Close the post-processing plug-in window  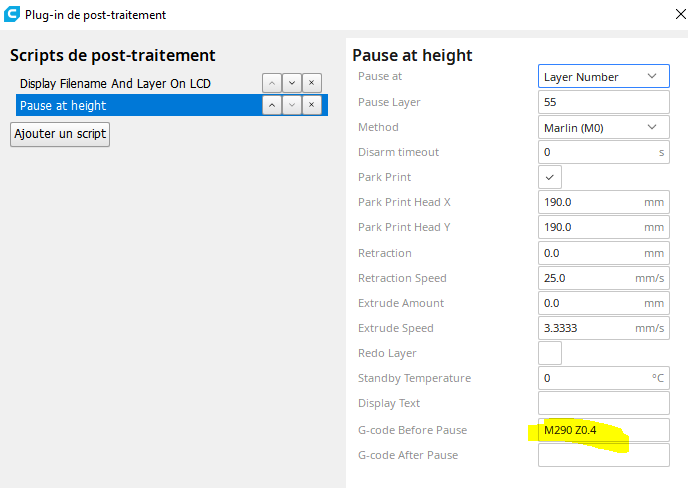pyautogui.click(x=667, y=15)
